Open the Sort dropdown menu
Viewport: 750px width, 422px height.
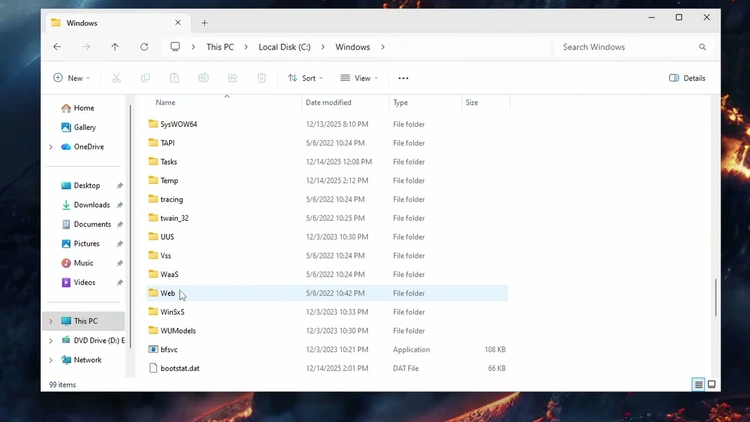pos(305,78)
